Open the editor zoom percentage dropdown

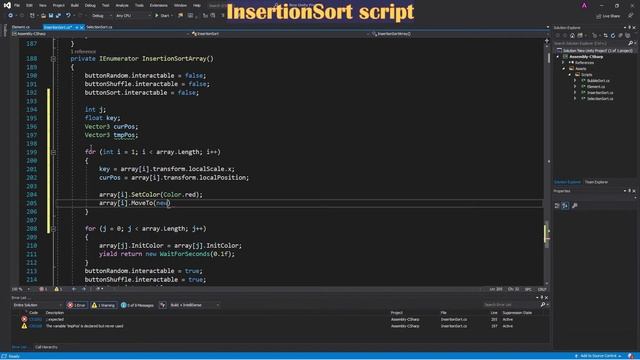[x=21, y=289]
